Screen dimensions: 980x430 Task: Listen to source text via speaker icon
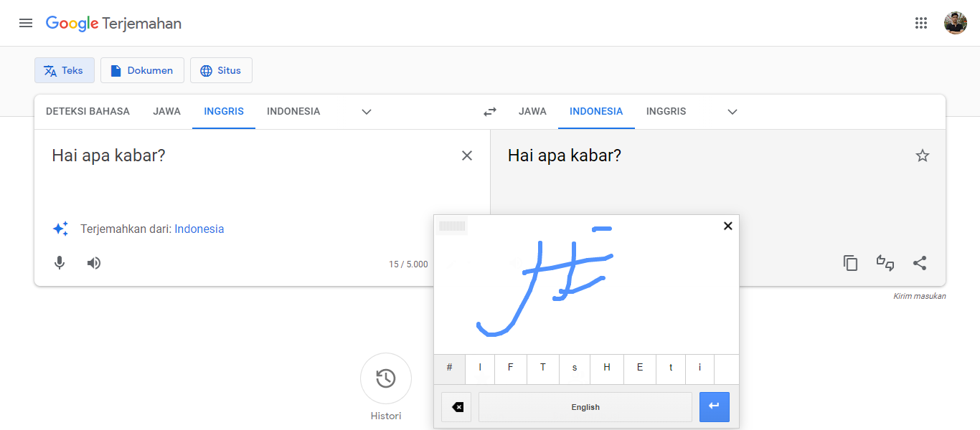(x=93, y=263)
